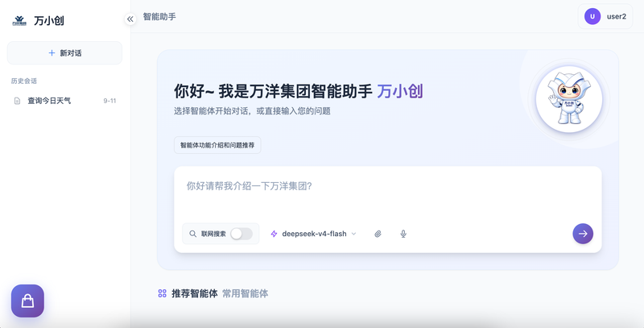Switch to 常用智能体 tab
The width and height of the screenshot is (644, 328).
click(246, 293)
